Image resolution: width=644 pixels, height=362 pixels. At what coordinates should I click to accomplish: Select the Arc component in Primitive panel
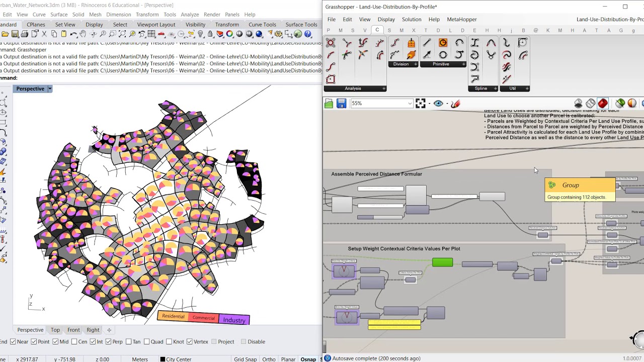point(459,43)
